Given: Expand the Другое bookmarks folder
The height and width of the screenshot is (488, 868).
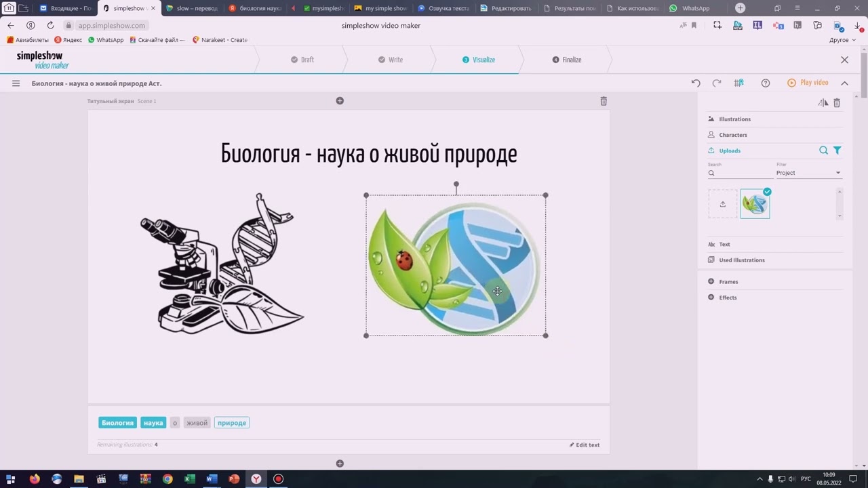Looking at the screenshot, I should (x=842, y=40).
